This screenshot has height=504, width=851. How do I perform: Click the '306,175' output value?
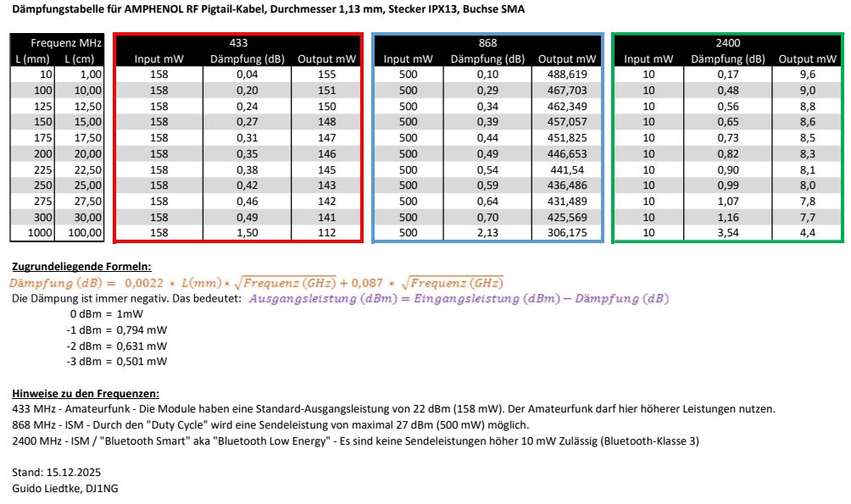(567, 233)
